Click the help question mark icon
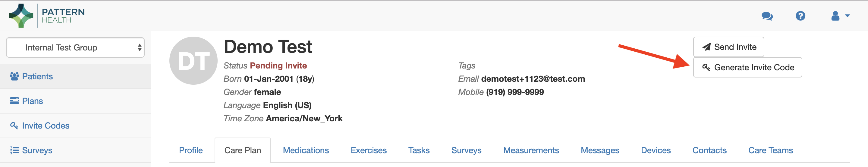Screen dimensions: 868x167 (800, 16)
